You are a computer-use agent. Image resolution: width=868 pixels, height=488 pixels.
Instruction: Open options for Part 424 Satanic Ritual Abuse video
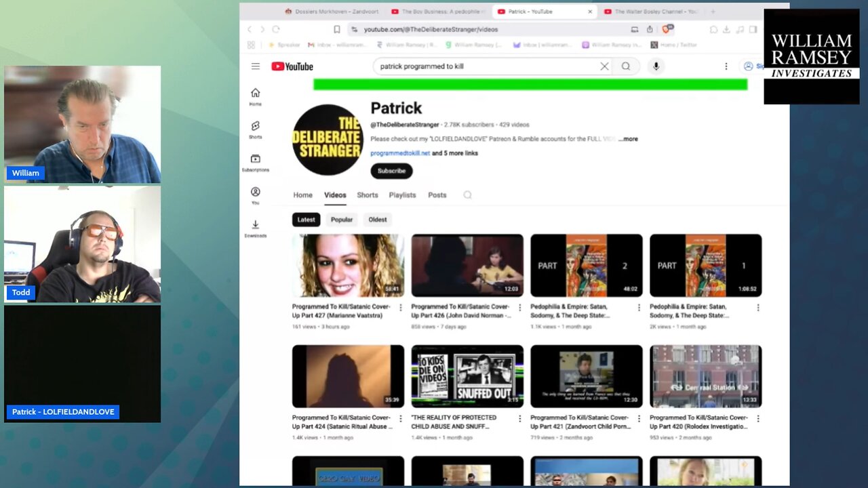400,418
